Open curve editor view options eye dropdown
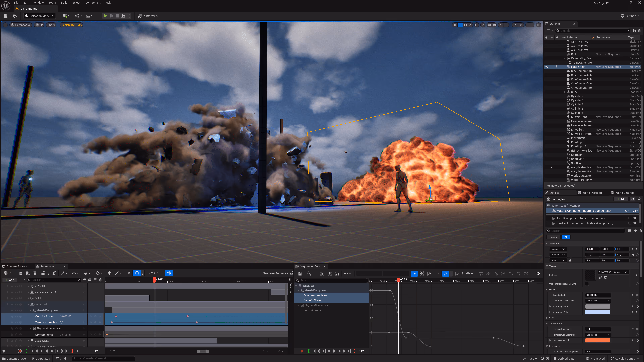This screenshot has width=644, height=362. point(347,274)
